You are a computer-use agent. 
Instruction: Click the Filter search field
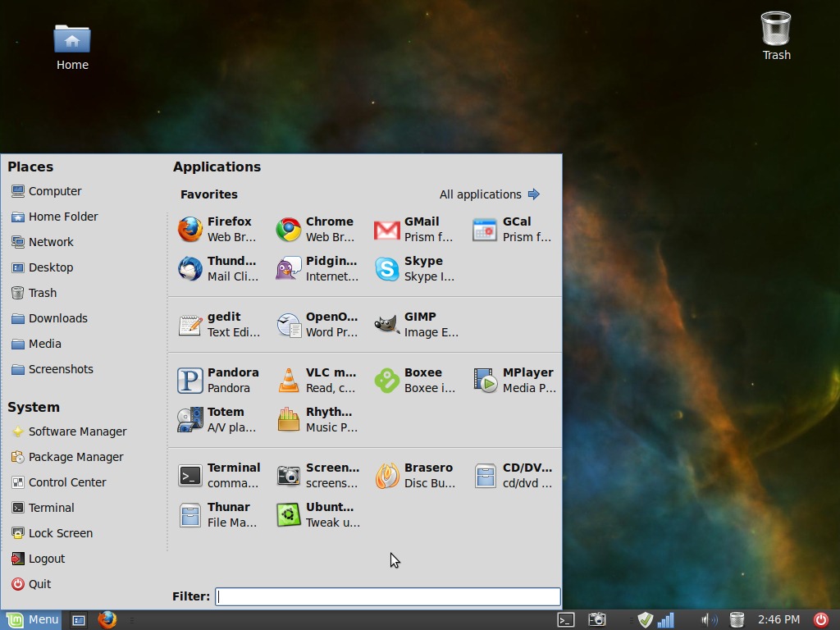pyautogui.click(x=388, y=597)
